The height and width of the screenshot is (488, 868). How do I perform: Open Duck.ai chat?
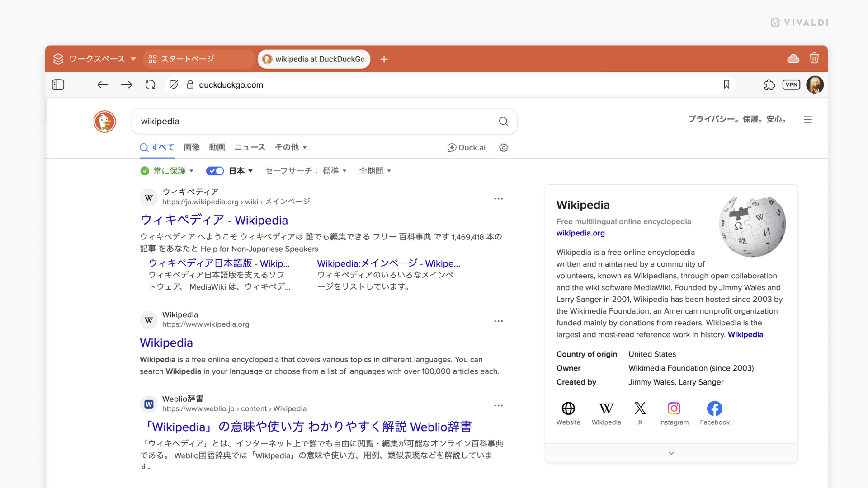pos(467,148)
